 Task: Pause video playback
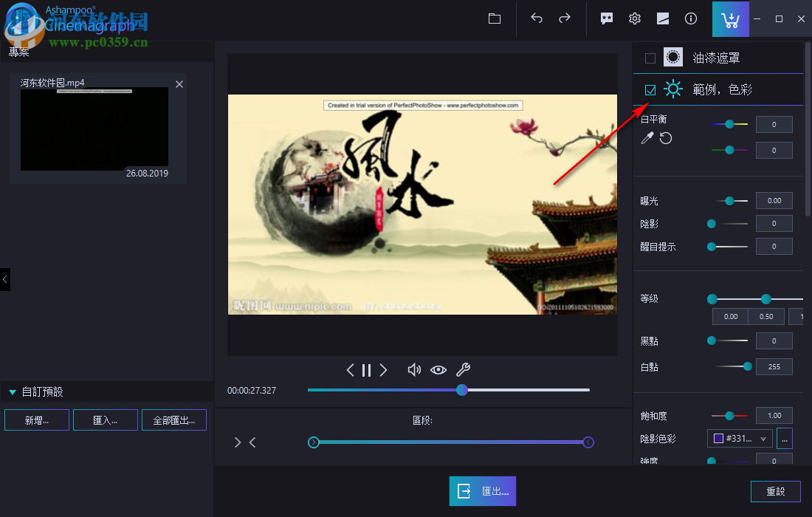366,370
